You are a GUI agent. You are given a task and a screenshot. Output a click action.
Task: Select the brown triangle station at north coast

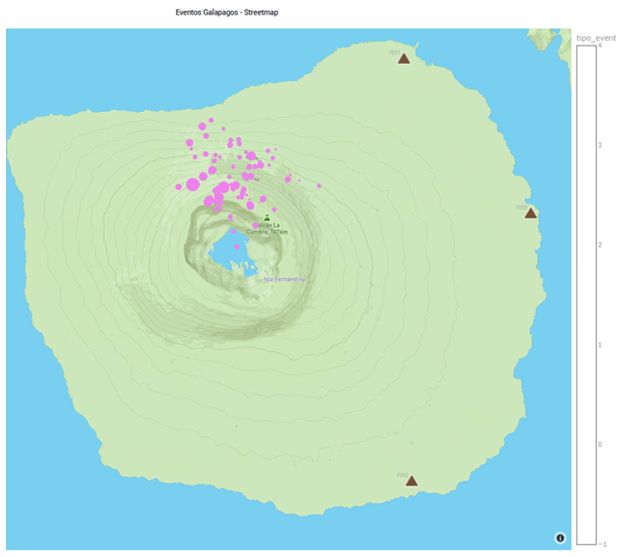tap(404, 59)
